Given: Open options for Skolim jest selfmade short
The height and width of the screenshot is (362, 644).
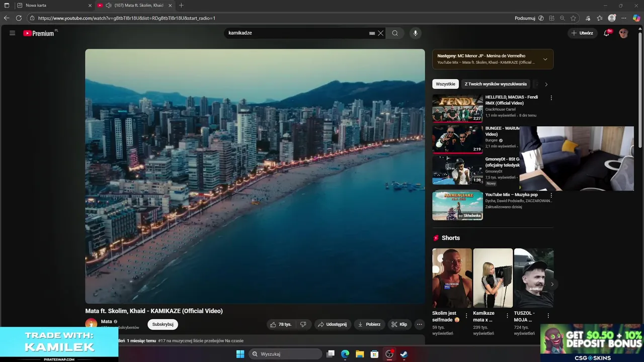Looking at the screenshot, I should click(x=466, y=316).
